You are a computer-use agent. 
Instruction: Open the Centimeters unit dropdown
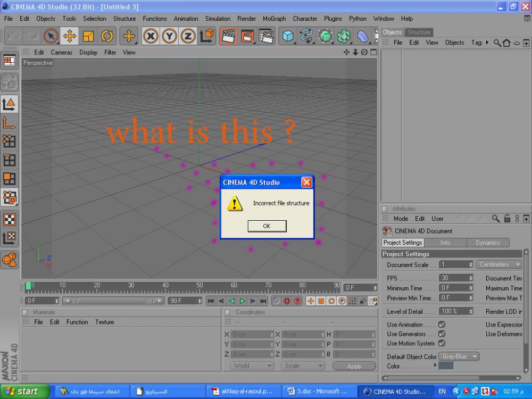[x=500, y=264]
